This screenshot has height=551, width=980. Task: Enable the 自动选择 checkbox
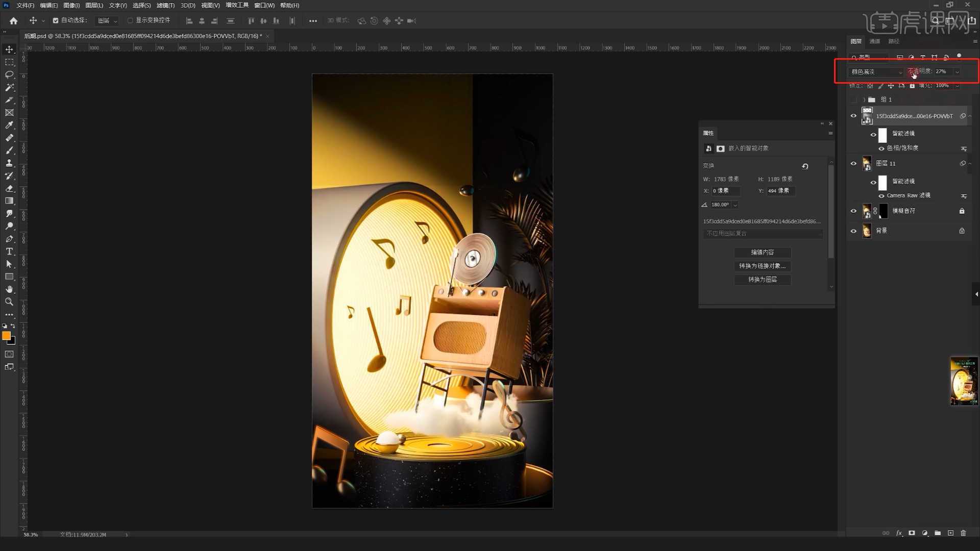(56, 21)
